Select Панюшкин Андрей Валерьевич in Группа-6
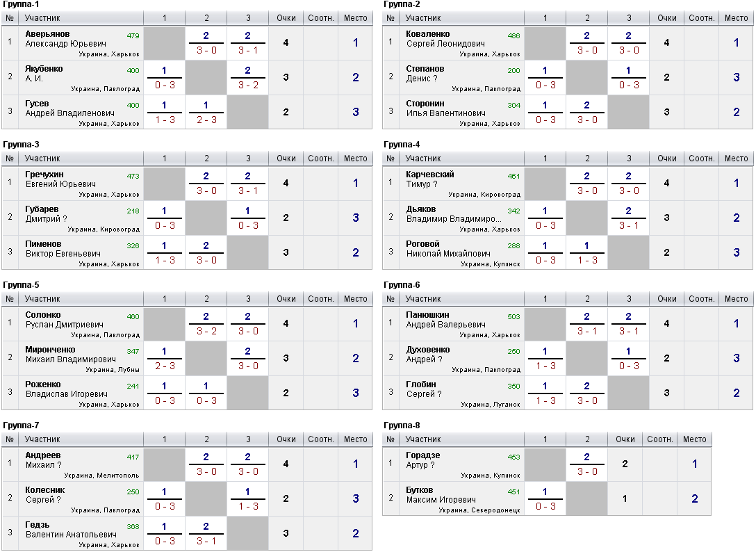This screenshot has width=756, height=552. coord(445,320)
